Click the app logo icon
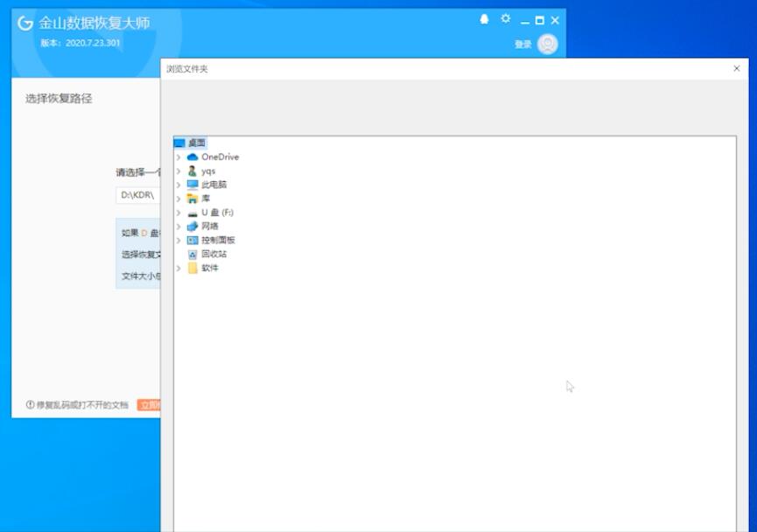 click(25, 23)
